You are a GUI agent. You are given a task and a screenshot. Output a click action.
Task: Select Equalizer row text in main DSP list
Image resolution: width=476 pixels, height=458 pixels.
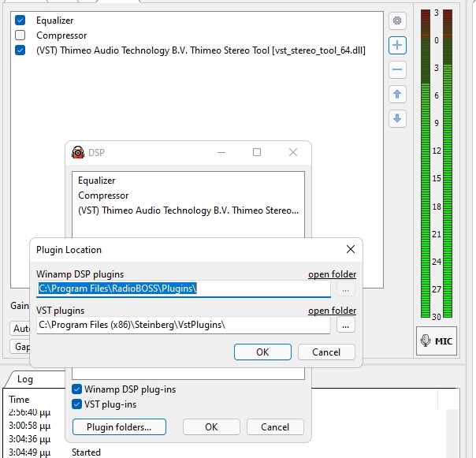tap(55, 20)
